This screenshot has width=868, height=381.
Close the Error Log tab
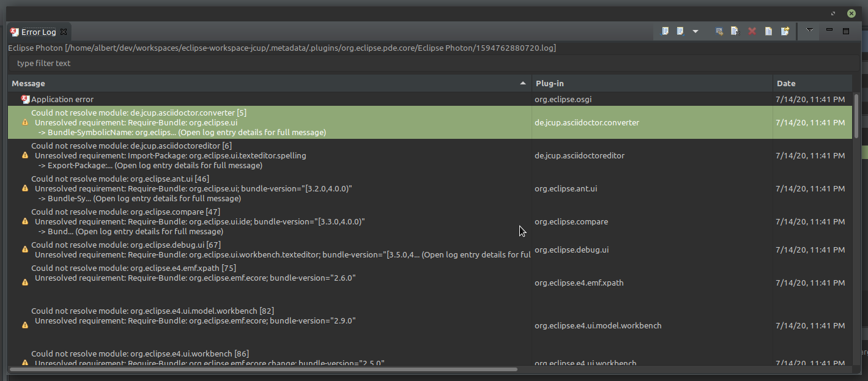[x=63, y=32]
